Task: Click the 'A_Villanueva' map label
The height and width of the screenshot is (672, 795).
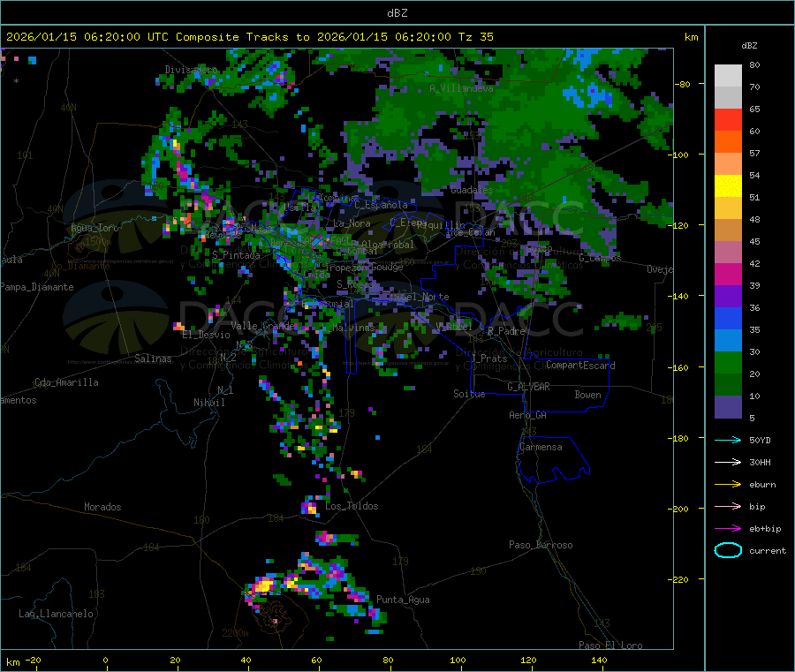Action: (461, 88)
